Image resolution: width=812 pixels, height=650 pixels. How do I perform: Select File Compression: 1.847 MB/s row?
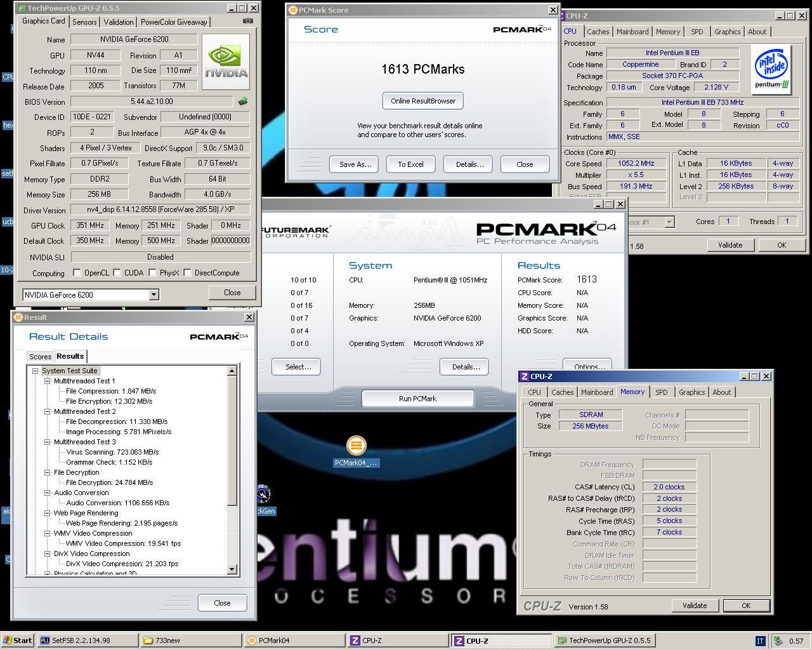[x=111, y=391]
